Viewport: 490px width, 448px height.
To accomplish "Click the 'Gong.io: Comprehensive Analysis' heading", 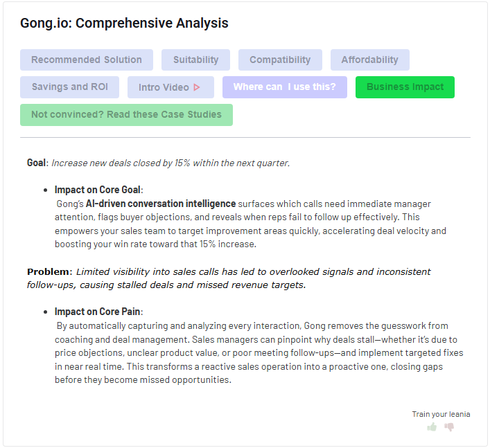I will point(124,23).
